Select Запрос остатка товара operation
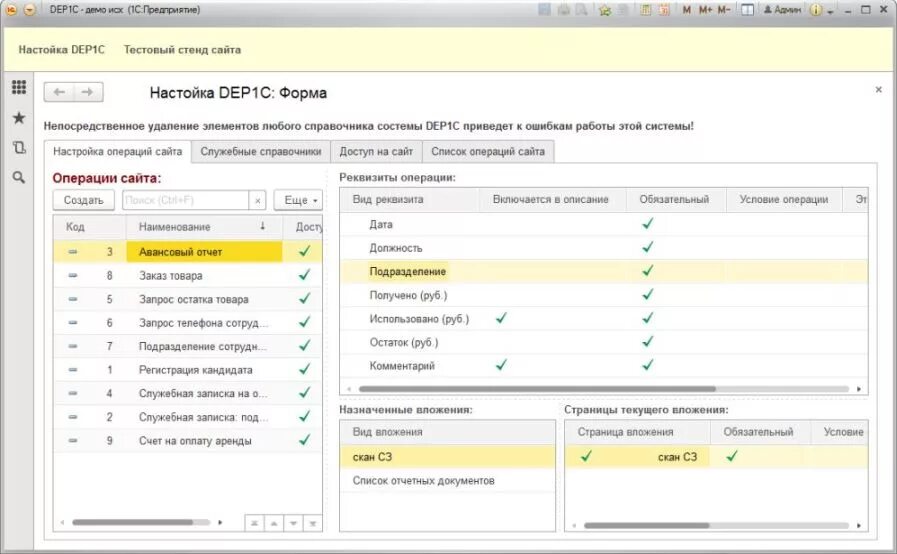This screenshot has height=554, width=897. pyautogui.click(x=188, y=299)
